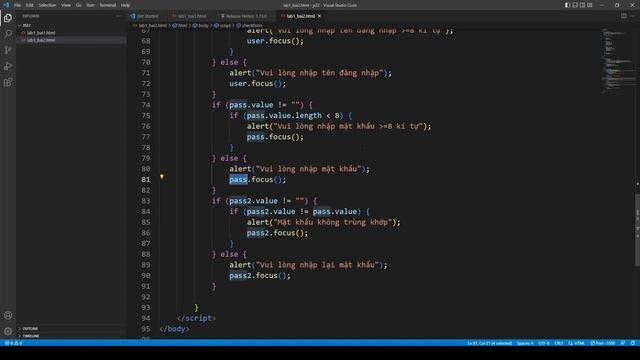Click line number 81 in the gutter
This screenshot has width=640, height=360.
146,180
